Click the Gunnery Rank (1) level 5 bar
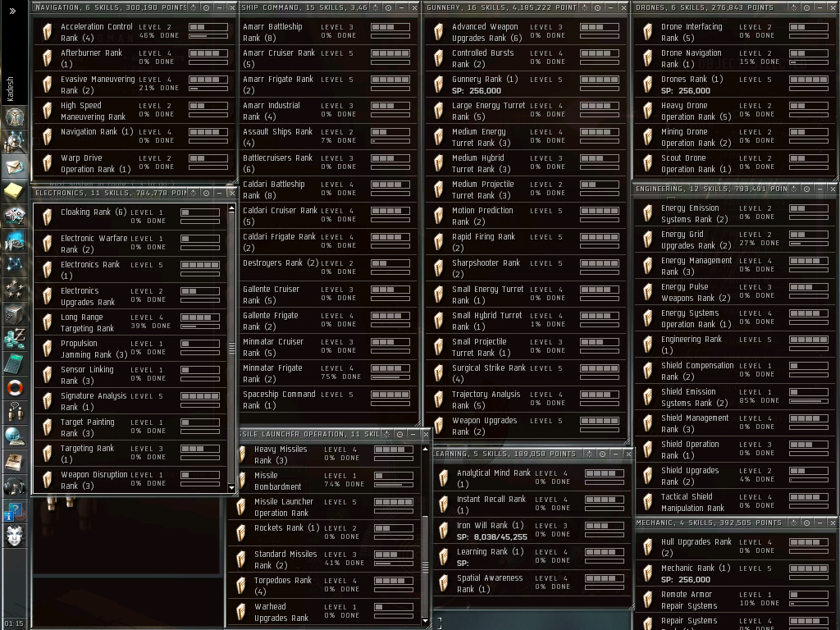Screen dimensions: 840x630 tap(600, 80)
